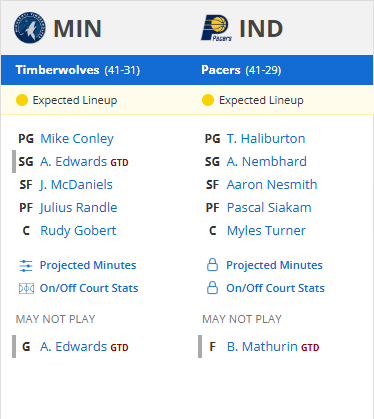The height and width of the screenshot is (419, 374).
Task: Click the MIN team abbreviation header
Action: pyautogui.click(x=78, y=29)
